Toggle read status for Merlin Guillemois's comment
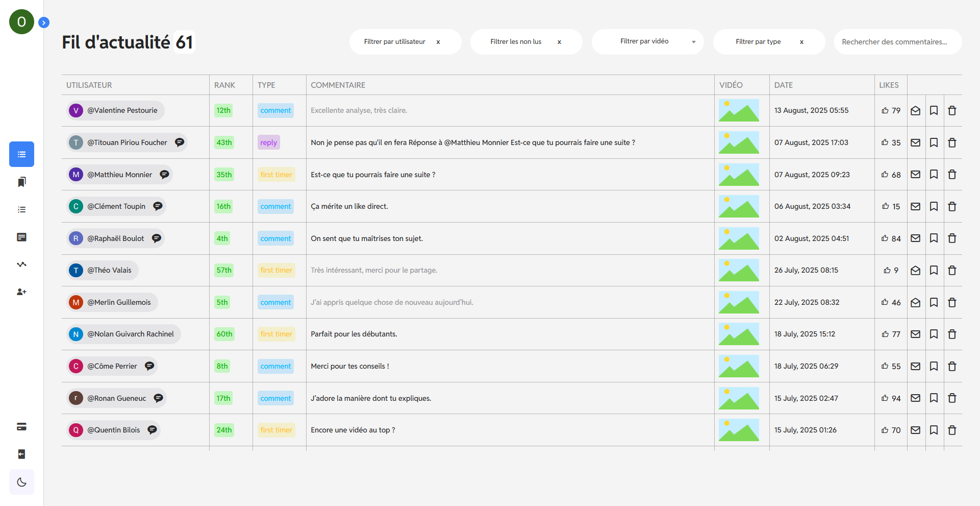The height and width of the screenshot is (506, 980). pyautogui.click(x=916, y=302)
